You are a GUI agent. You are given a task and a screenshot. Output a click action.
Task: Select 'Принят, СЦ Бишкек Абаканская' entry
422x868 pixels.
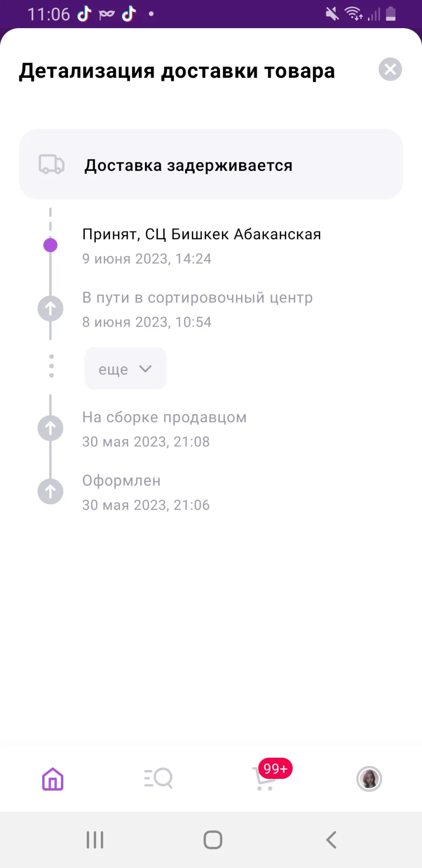click(x=202, y=234)
